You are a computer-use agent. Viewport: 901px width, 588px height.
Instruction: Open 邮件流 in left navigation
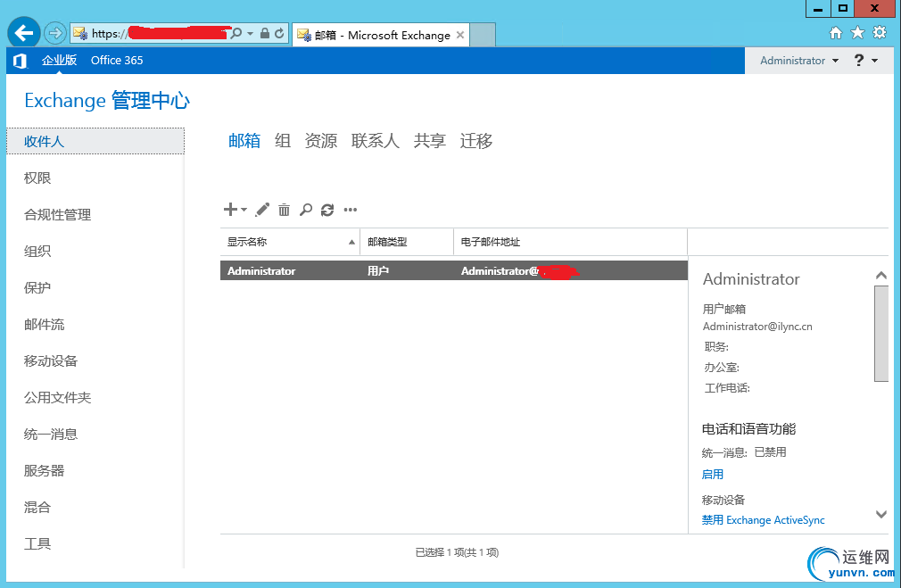45,325
